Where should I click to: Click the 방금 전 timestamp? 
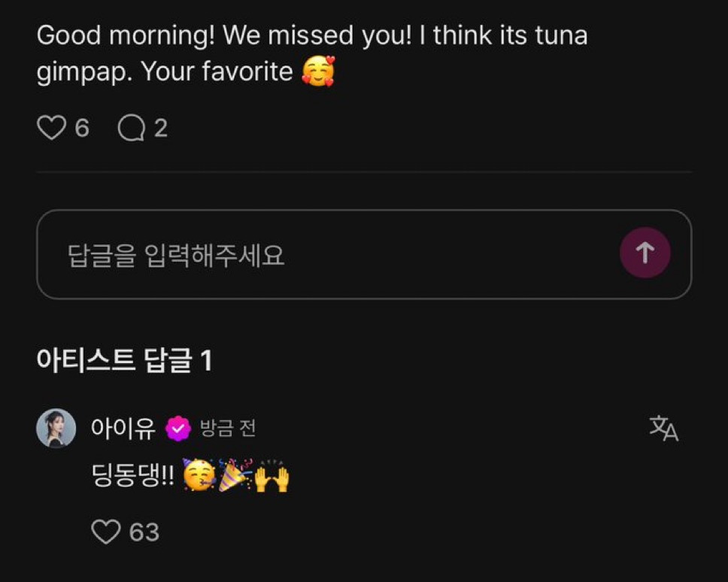228,429
